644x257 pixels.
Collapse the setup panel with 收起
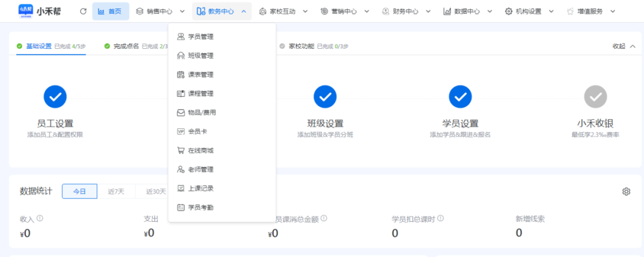point(623,47)
